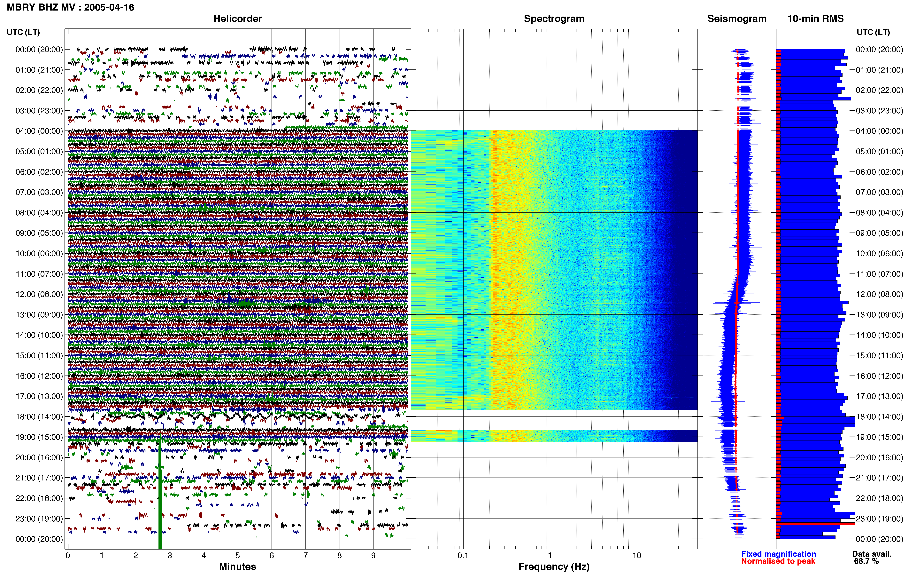The image size is (924, 578).
Task: Click '05:00 (01:00)' label beside the RMS panel
Action: click(x=879, y=151)
